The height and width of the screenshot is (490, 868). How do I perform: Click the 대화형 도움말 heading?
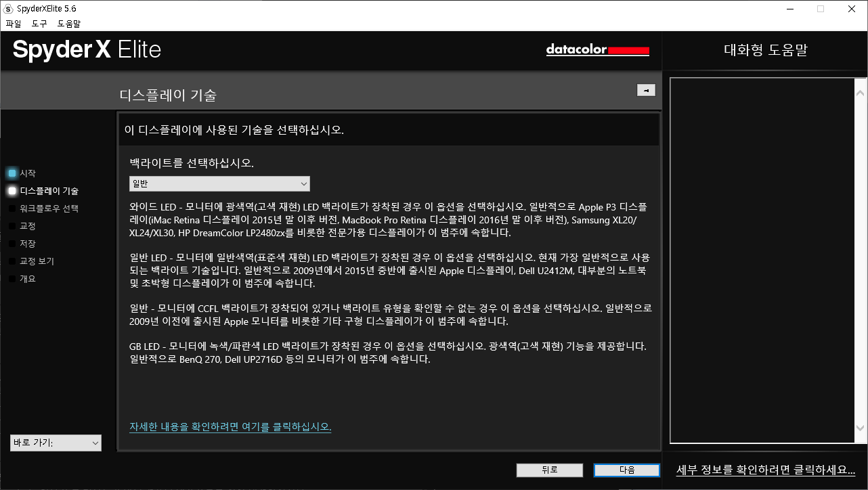766,50
